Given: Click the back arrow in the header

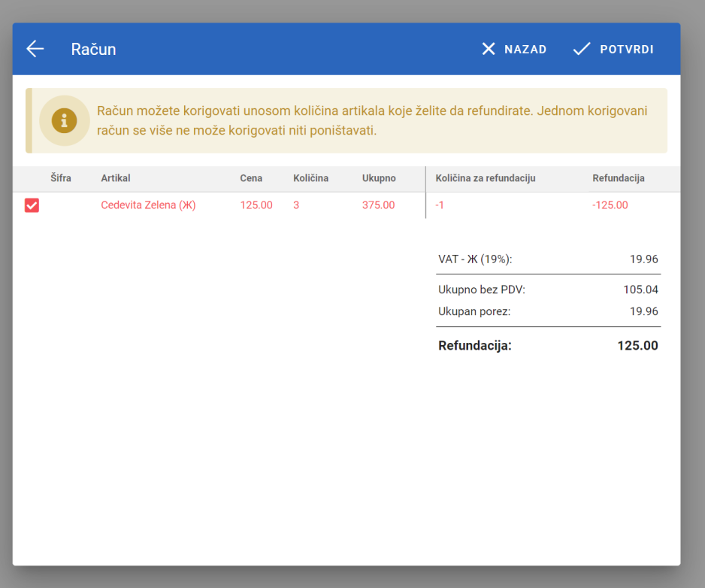Looking at the screenshot, I should [35, 48].
